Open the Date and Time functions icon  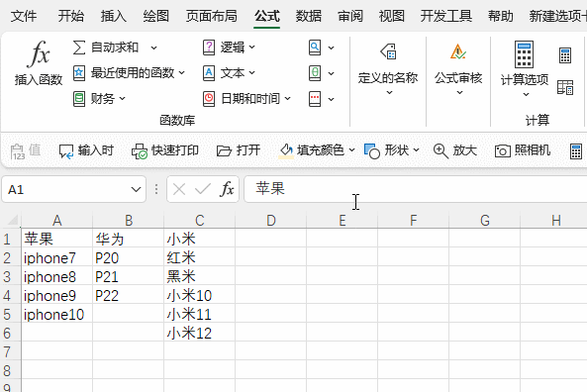coord(209,99)
